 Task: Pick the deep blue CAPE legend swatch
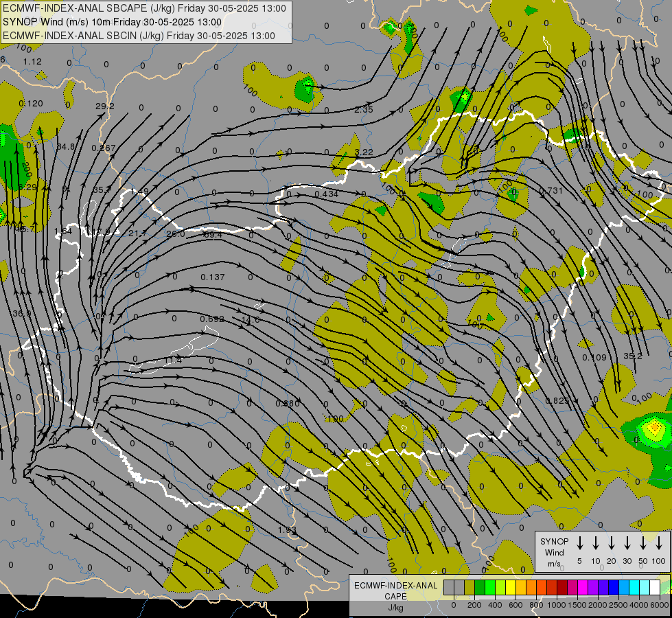click(x=614, y=588)
